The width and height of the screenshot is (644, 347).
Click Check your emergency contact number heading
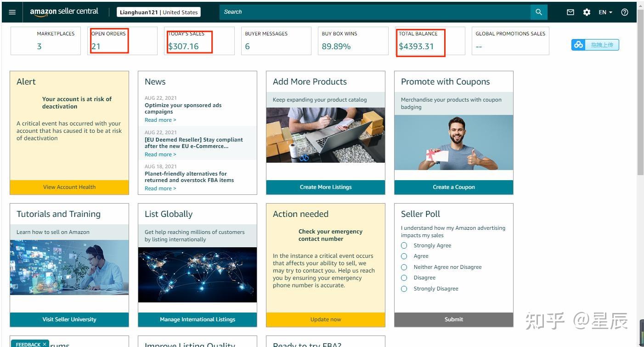click(x=330, y=235)
